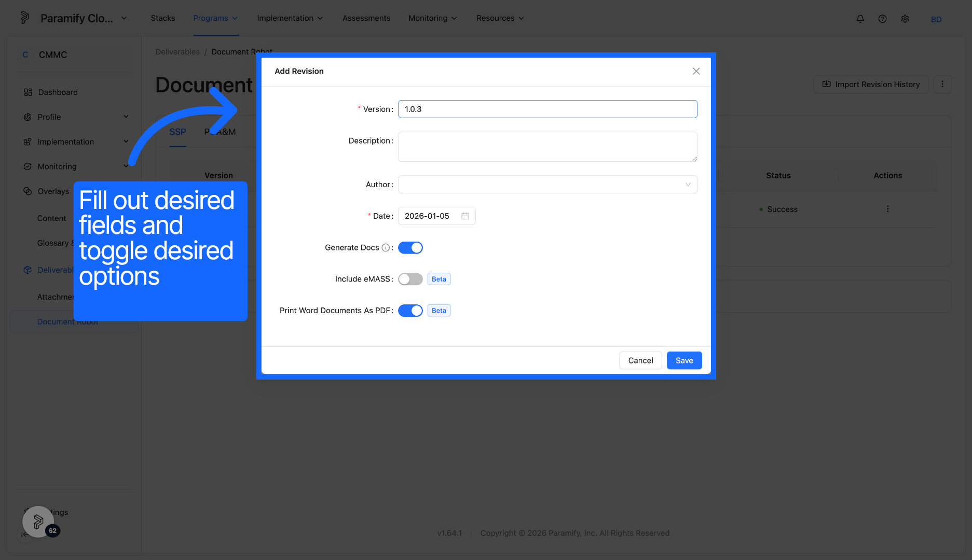Open the settings gear in top bar
The height and width of the screenshot is (560, 972).
pyautogui.click(x=905, y=19)
